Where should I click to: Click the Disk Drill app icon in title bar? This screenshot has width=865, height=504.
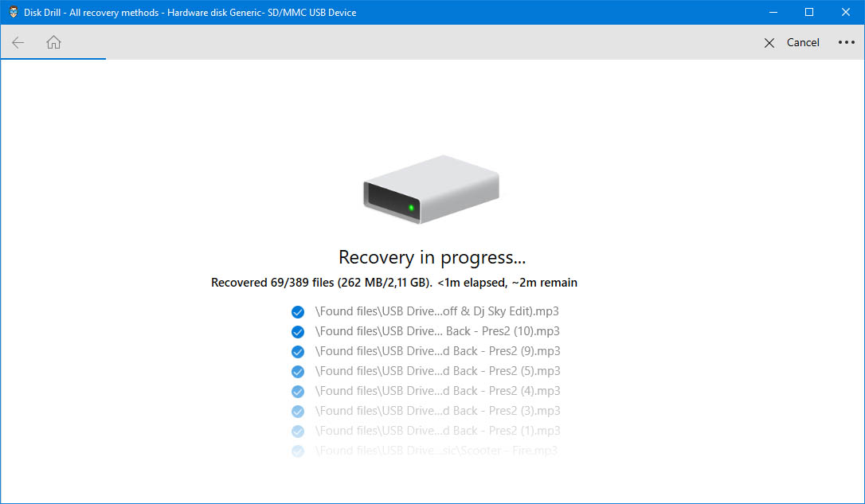coord(14,12)
